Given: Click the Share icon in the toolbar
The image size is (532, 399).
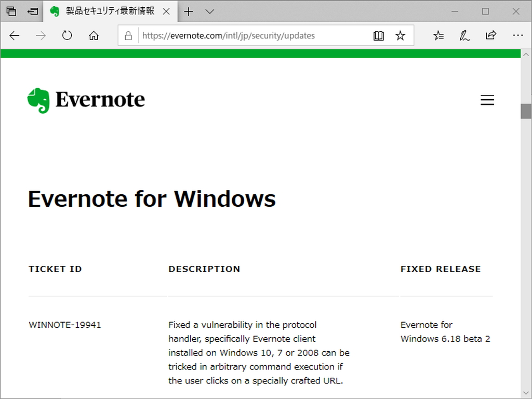Looking at the screenshot, I should (x=490, y=35).
